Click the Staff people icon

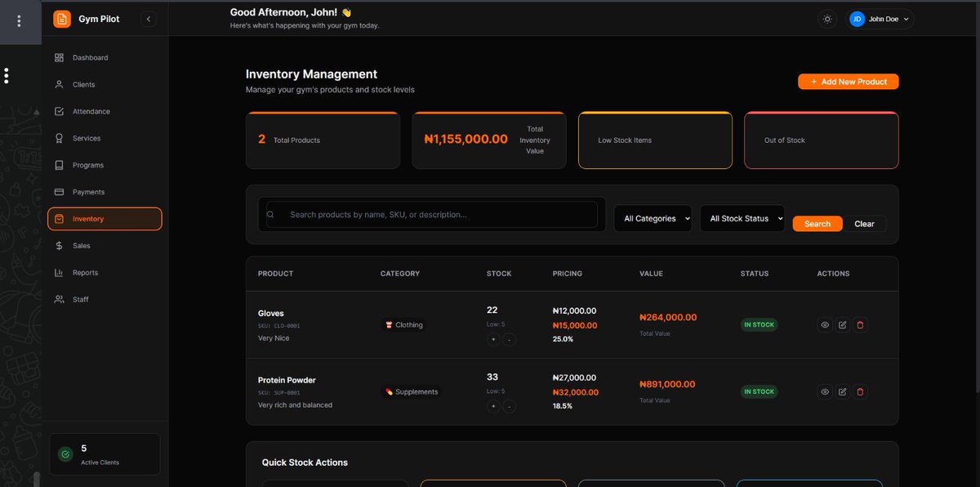(59, 300)
